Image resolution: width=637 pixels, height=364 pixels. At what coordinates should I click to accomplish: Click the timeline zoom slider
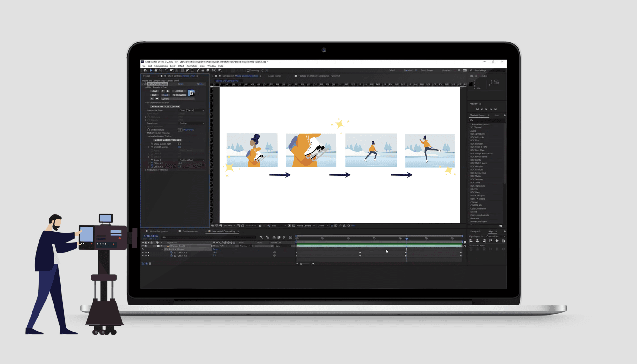[305, 264]
